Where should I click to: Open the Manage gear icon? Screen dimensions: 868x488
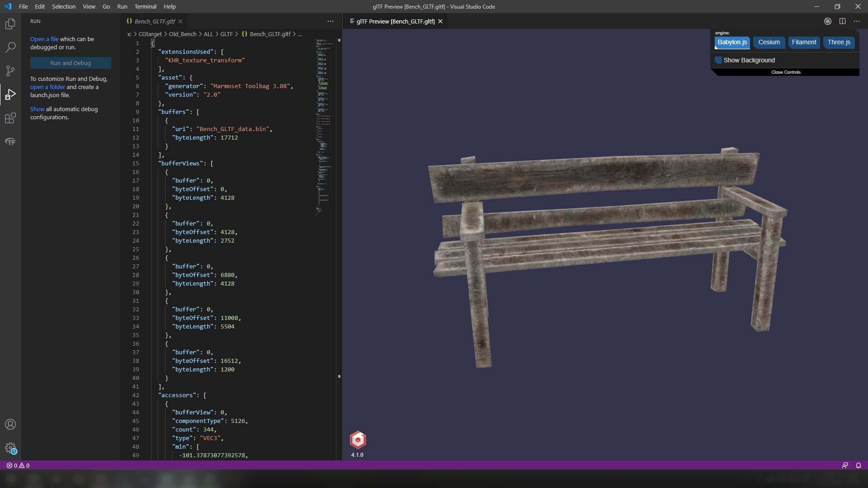10,448
